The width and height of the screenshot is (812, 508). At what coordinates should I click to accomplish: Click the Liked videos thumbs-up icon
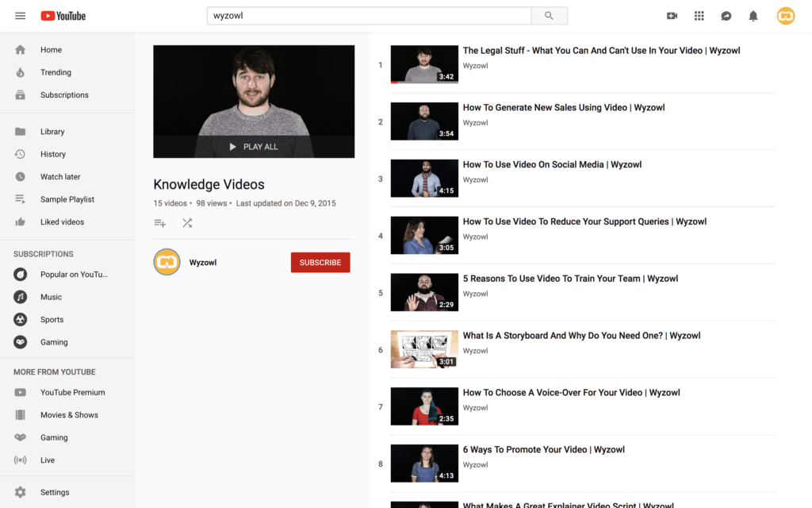(x=20, y=222)
